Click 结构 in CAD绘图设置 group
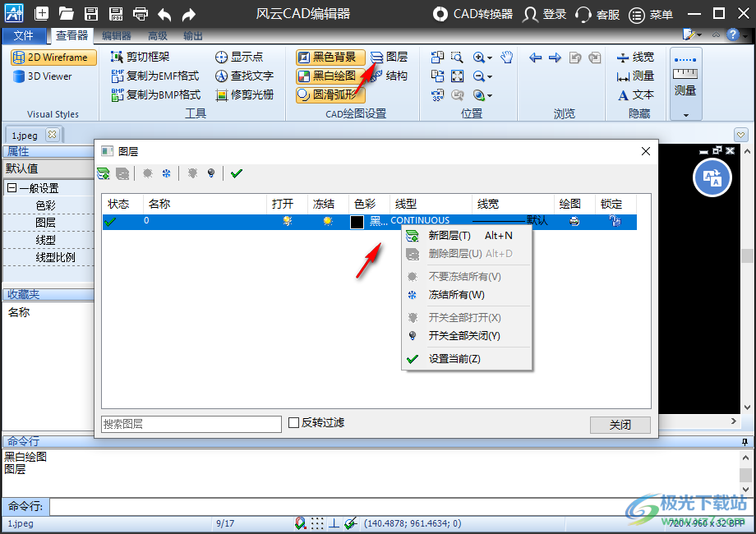This screenshot has width=756, height=534. tap(390, 76)
